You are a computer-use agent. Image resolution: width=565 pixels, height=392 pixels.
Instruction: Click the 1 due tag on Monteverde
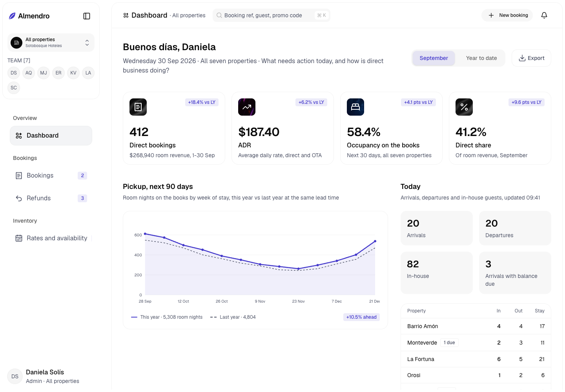pyautogui.click(x=449, y=343)
